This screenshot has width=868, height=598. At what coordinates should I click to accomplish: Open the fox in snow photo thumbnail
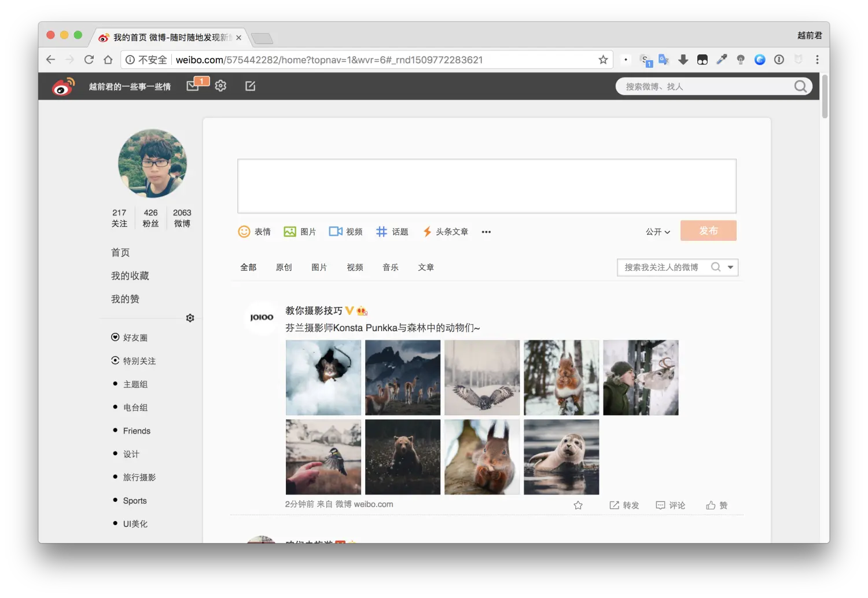pyautogui.click(x=323, y=377)
